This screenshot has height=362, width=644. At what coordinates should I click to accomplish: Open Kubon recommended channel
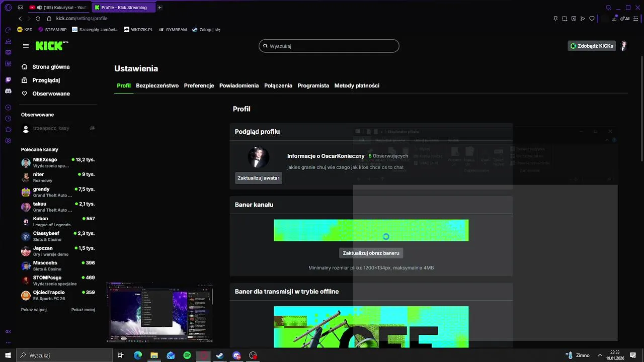58,221
